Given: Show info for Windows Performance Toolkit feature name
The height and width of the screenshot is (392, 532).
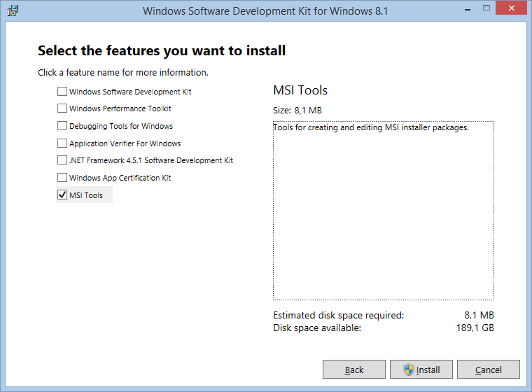Looking at the screenshot, I should (x=120, y=108).
